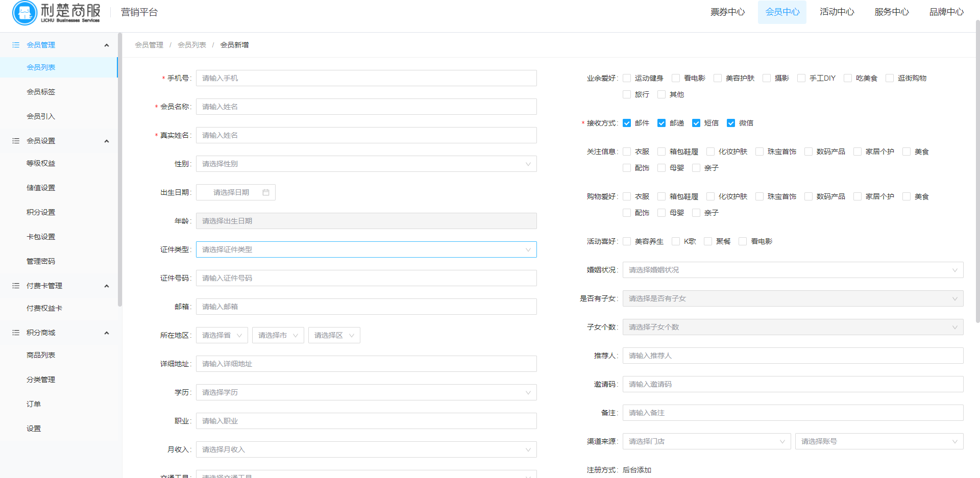Open the 请选择账号 dropdown

point(879,441)
